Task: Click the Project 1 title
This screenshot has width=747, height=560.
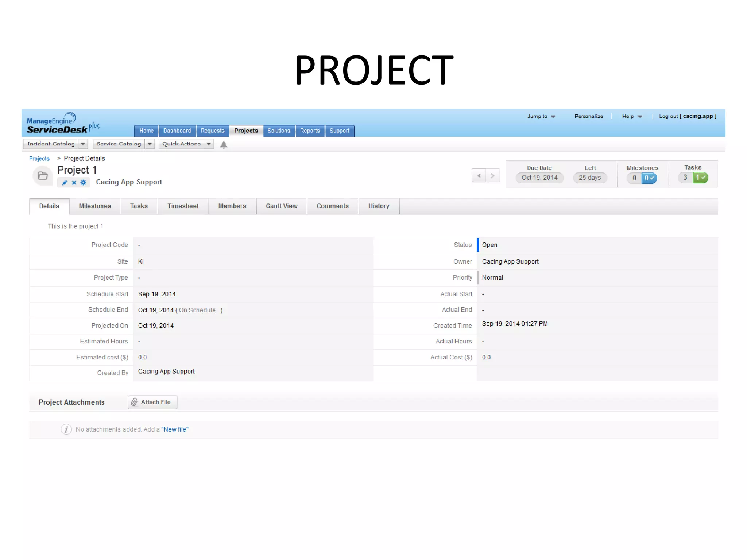Action: coord(77,170)
